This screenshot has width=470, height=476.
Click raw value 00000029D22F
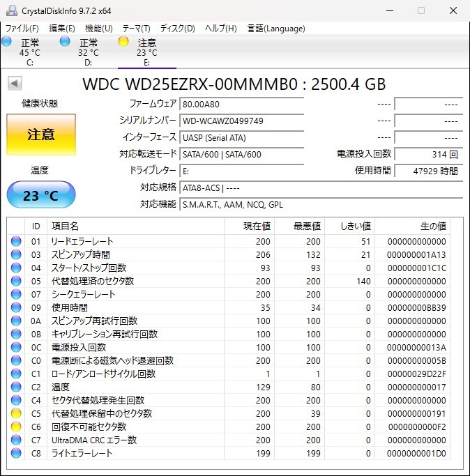pos(416,374)
